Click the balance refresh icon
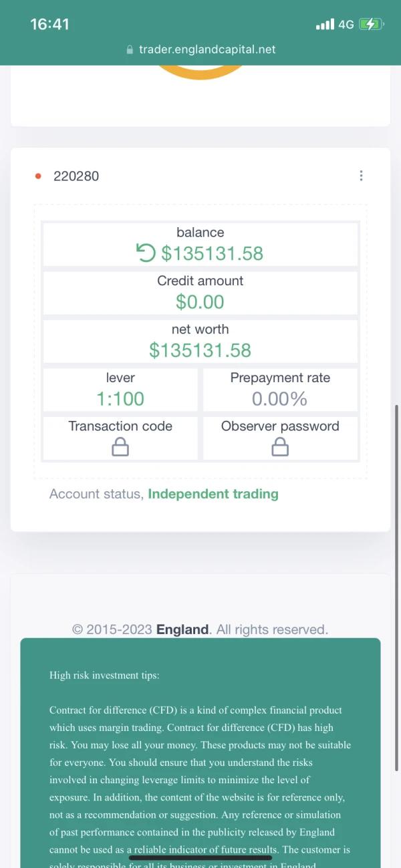Image resolution: width=401 pixels, height=868 pixels. pyautogui.click(x=146, y=253)
